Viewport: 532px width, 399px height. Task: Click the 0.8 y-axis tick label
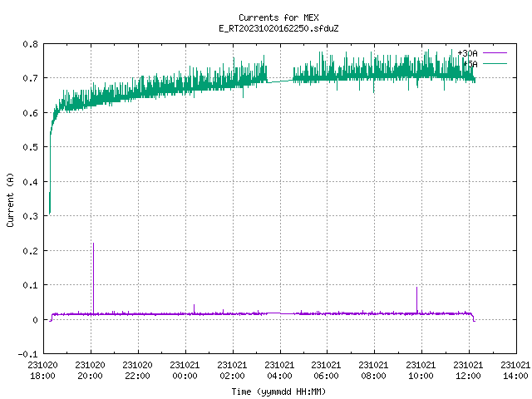coord(30,44)
